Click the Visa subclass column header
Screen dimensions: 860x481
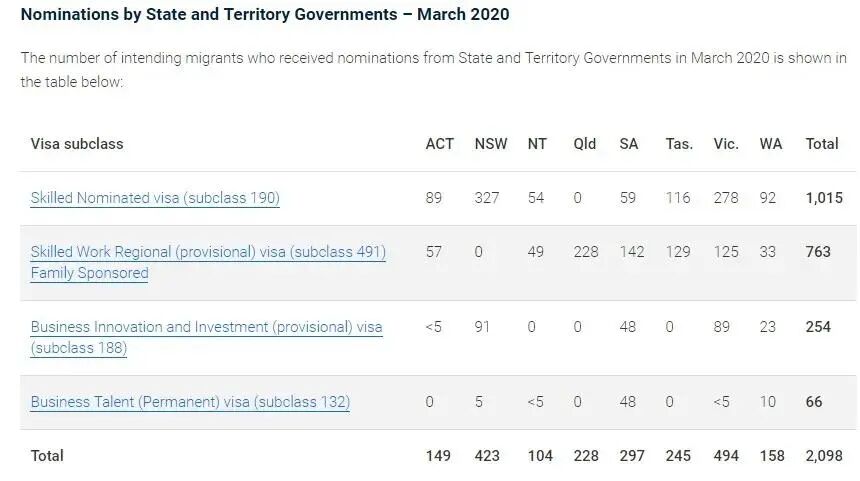click(77, 144)
